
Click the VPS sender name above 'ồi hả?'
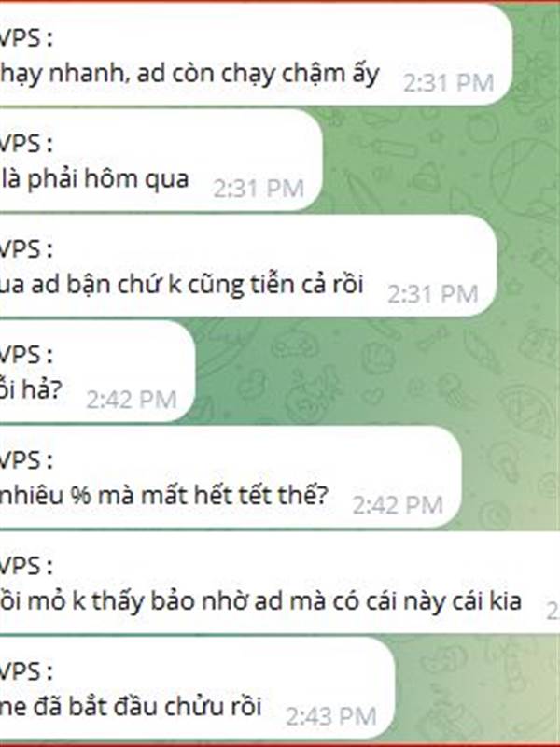pyautogui.click(x=26, y=356)
